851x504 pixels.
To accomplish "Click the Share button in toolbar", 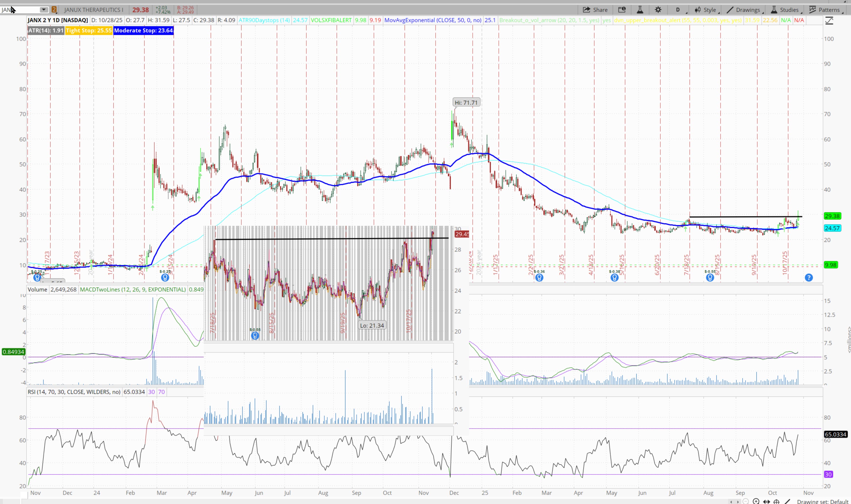I will tap(595, 10).
